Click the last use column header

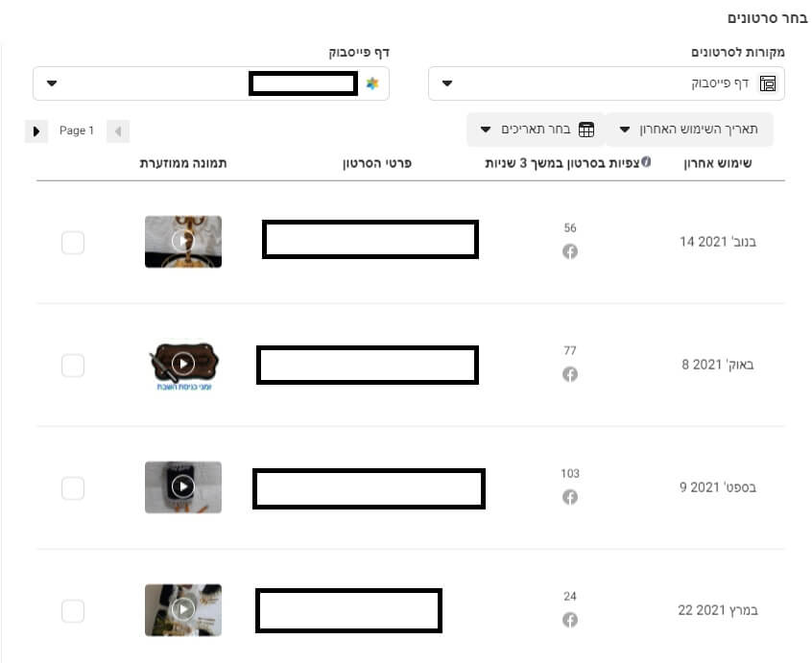(717, 163)
